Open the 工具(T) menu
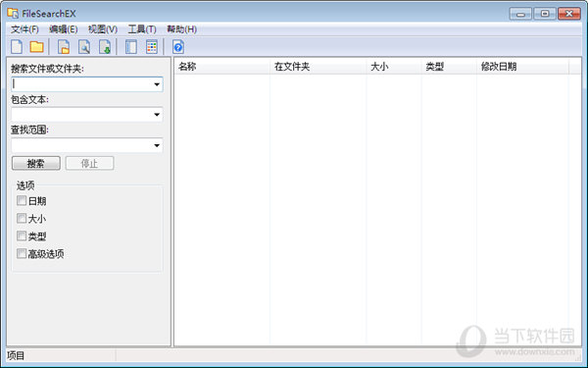 point(142,29)
